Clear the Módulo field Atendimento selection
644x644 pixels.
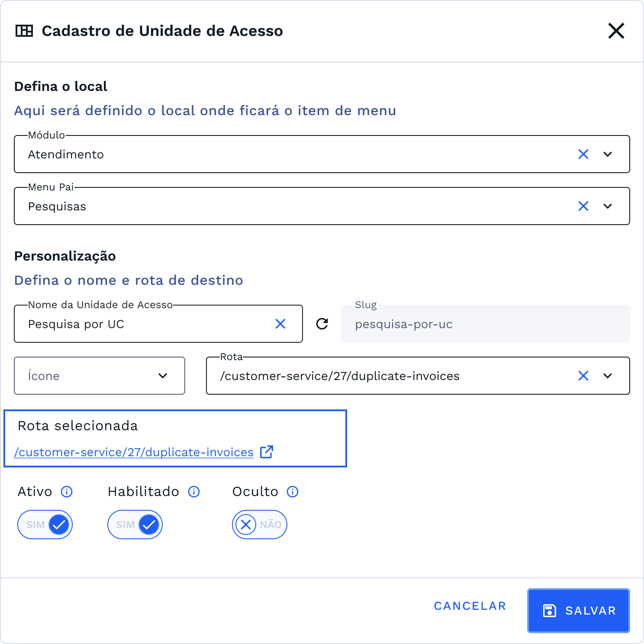583,154
